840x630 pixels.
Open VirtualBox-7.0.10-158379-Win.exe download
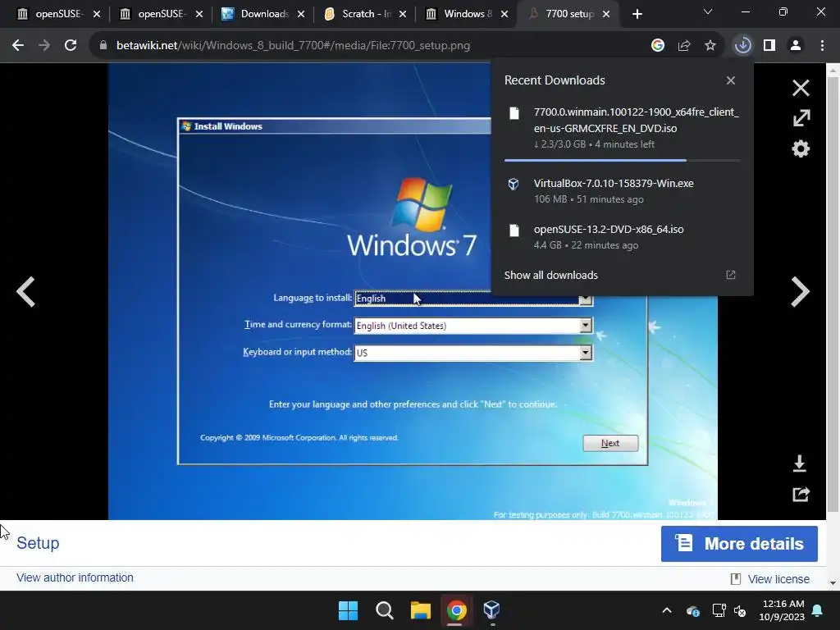(622, 190)
